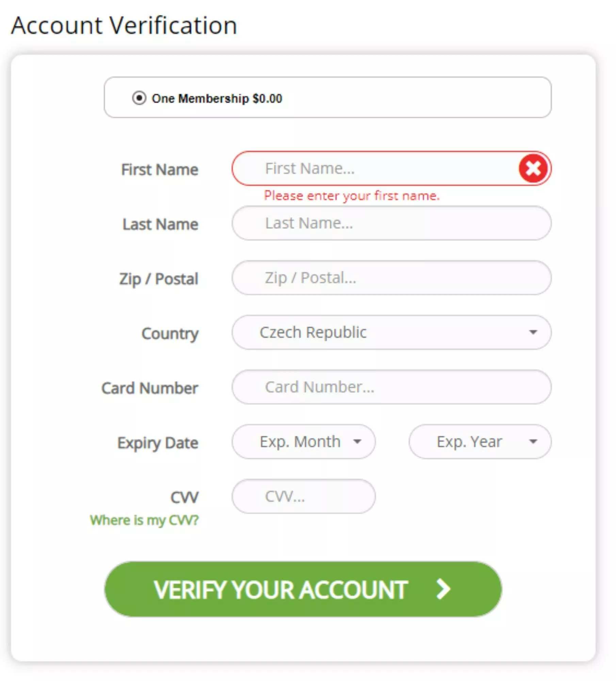The height and width of the screenshot is (681, 616).
Task: Click the 'Country' field label
Action: [170, 334]
